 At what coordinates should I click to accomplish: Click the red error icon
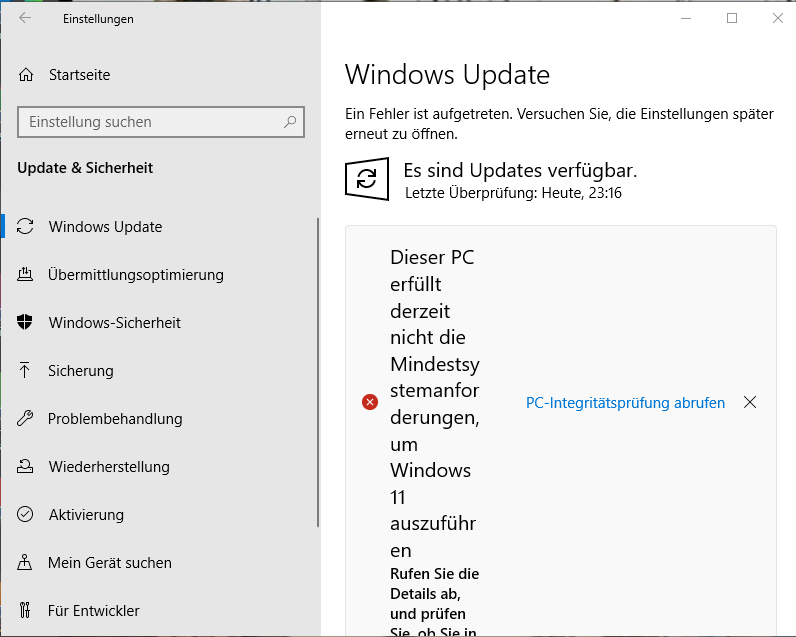click(370, 403)
